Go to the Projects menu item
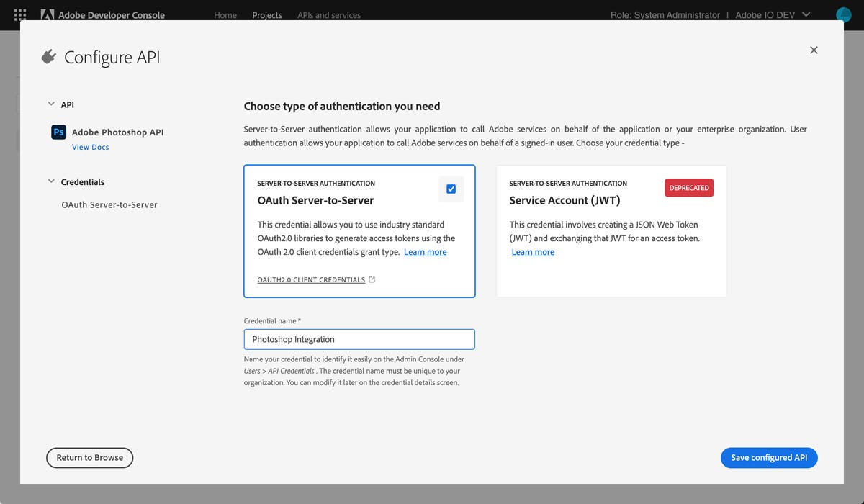The height and width of the screenshot is (504, 864). pos(266,14)
